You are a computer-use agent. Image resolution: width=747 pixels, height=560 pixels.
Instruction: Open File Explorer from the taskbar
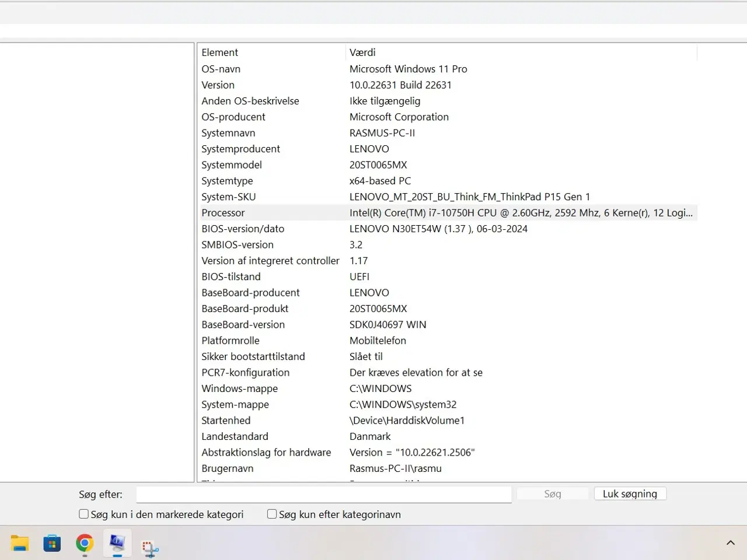click(x=20, y=543)
